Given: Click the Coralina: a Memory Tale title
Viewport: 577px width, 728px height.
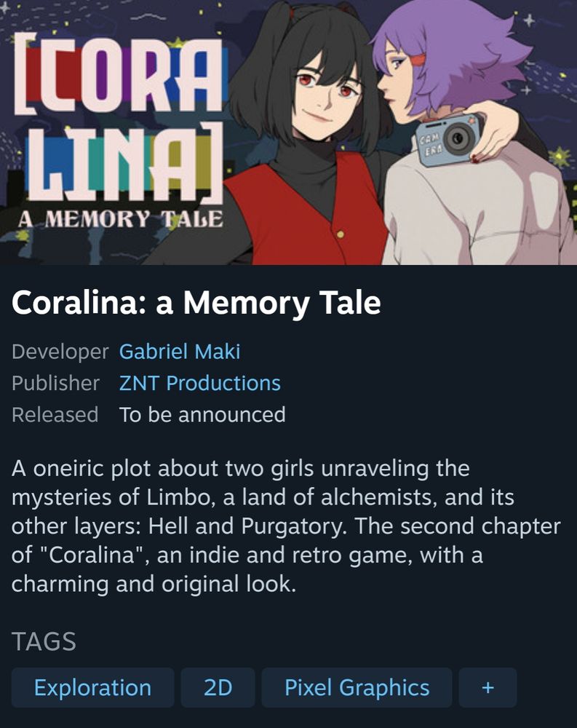Looking at the screenshot, I should pos(196,303).
